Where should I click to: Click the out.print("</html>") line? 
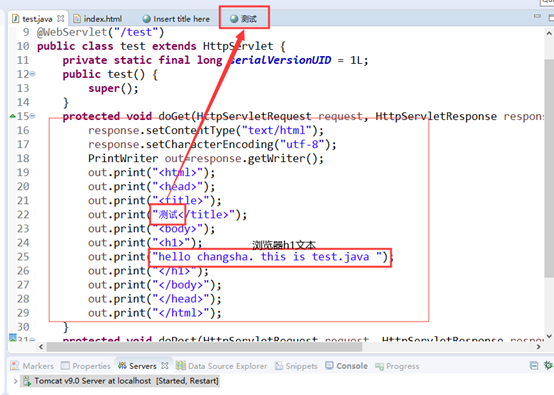tap(155, 313)
